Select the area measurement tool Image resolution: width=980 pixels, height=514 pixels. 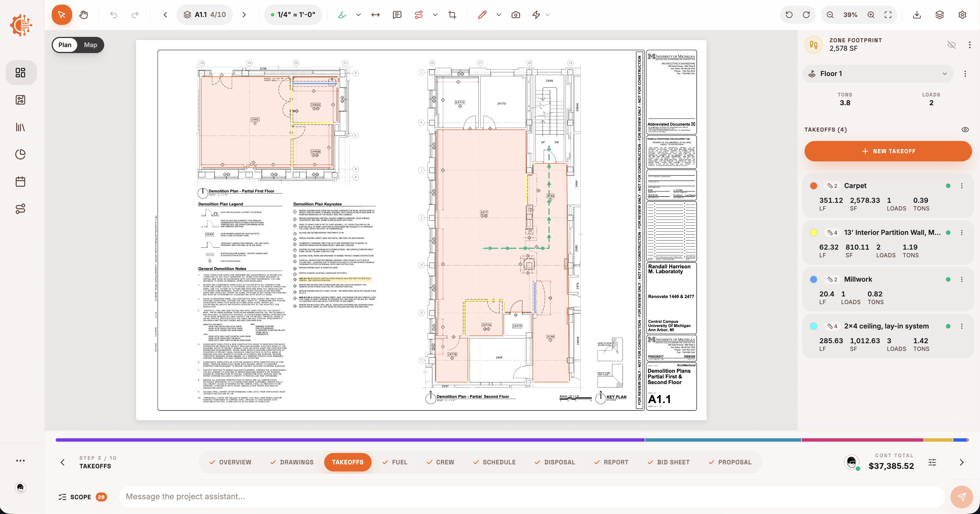tap(342, 15)
